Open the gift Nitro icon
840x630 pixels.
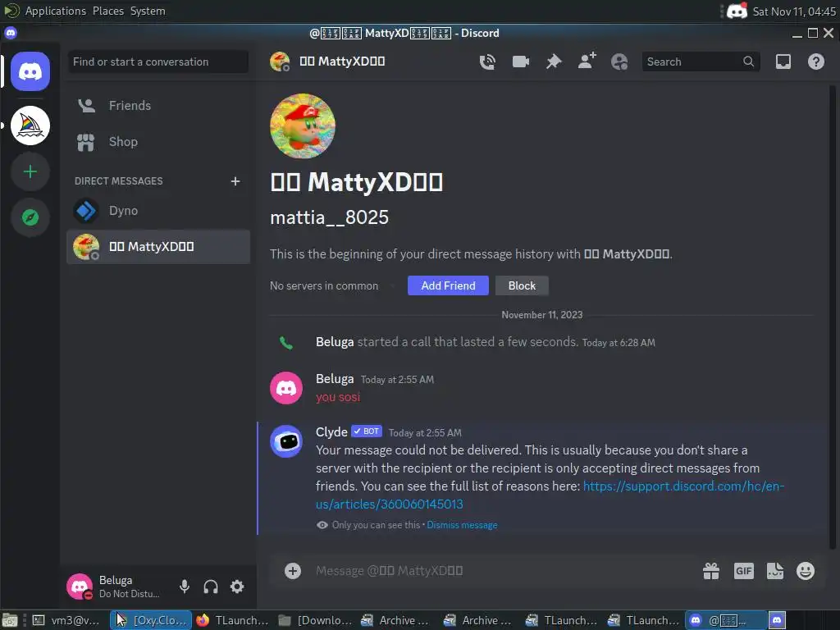pyautogui.click(x=711, y=571)
